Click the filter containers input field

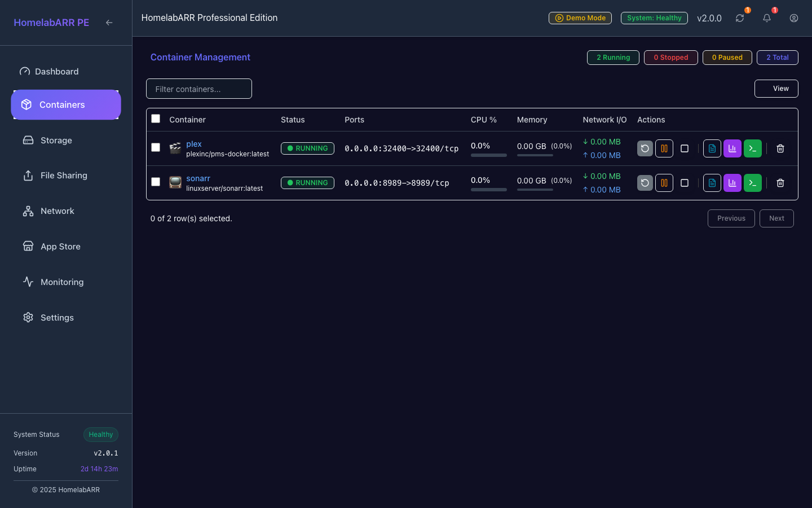[x=198, y=89]
